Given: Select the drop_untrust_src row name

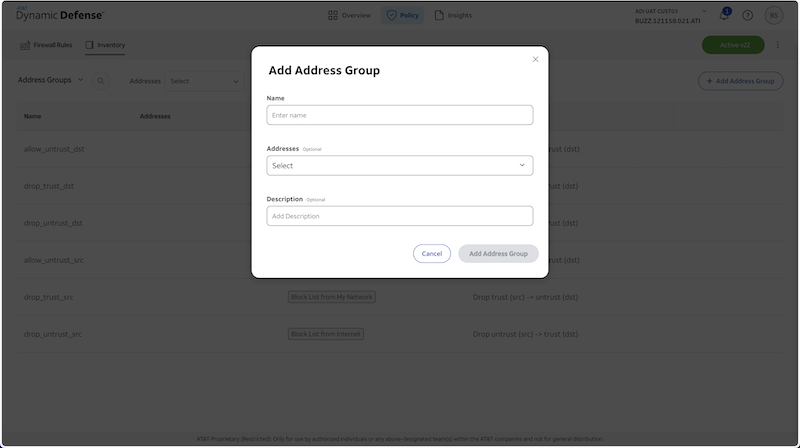Looking at the screenshot, I should click(x=53, y=334).
